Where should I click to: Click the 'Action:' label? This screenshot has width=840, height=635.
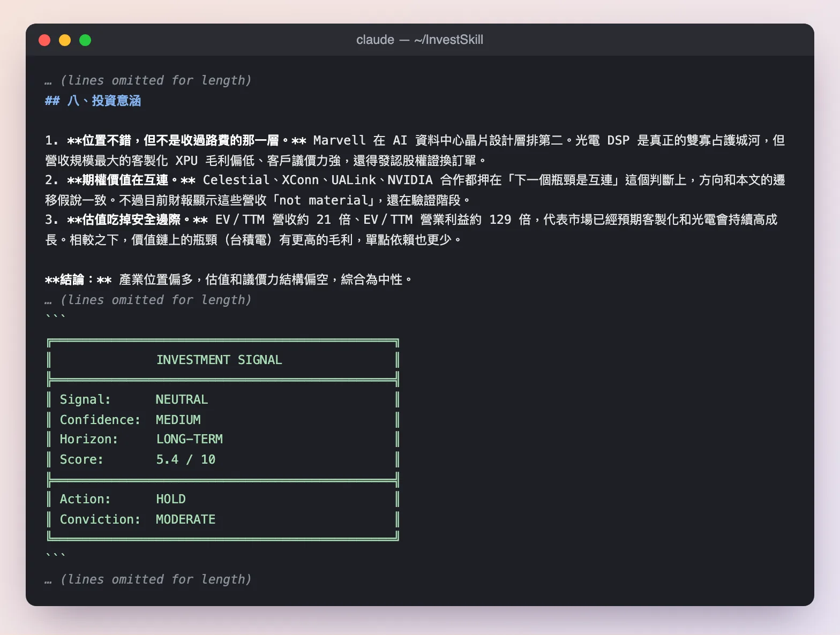(x=85, y=499)
